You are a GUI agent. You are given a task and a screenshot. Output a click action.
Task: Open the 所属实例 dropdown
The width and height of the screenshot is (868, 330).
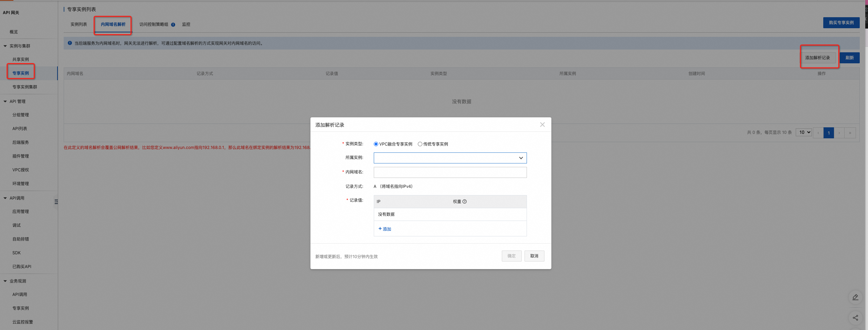[450, 158]
